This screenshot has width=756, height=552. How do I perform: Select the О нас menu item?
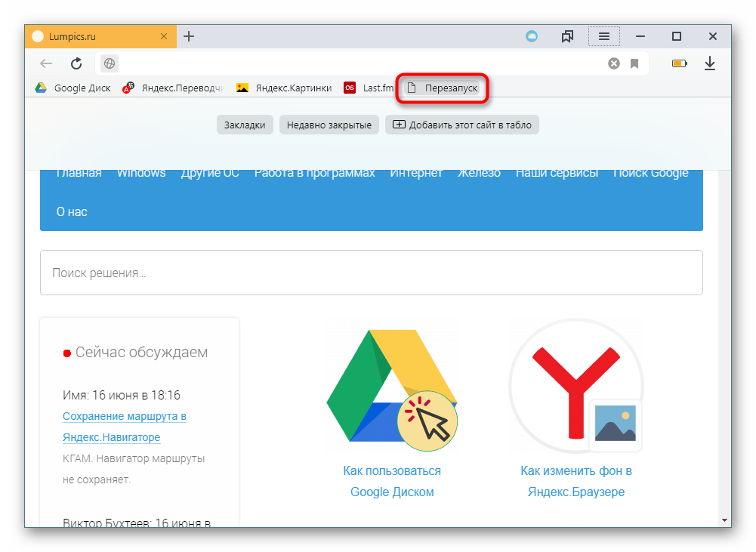coord(72,212)
